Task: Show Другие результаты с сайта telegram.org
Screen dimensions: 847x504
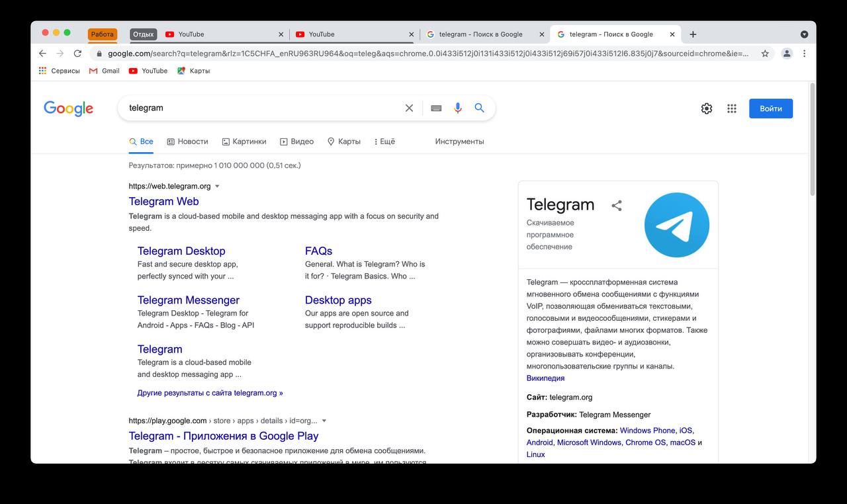Action: (210, 393)
